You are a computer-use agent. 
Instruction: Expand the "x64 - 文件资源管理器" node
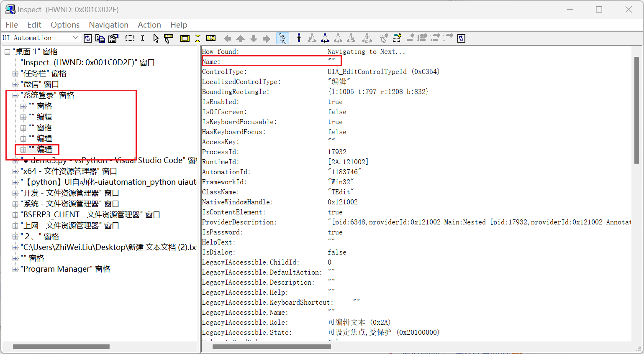click(15, 171)
